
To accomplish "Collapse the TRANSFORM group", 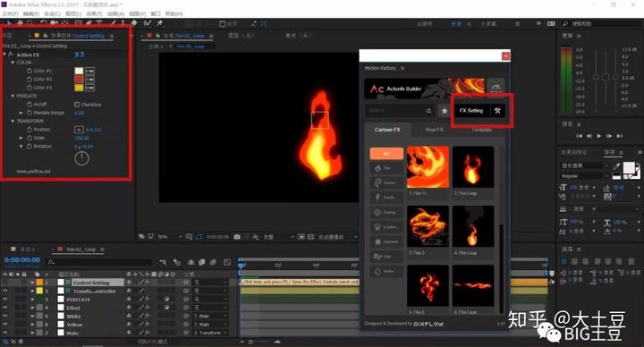I will 13,121.
